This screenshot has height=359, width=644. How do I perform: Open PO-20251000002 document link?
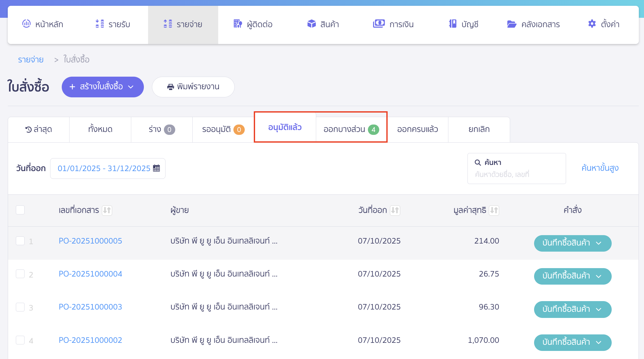point(90,340)
